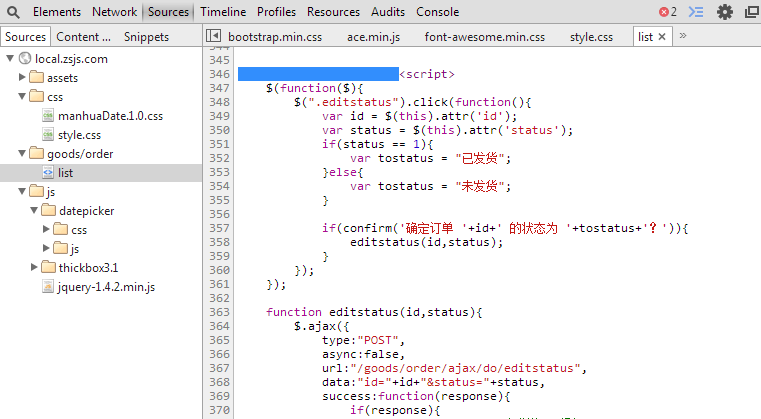This screenshot has width=761, height=419.
Task: Open style.css file tab
Action: [x=591, y=37]
